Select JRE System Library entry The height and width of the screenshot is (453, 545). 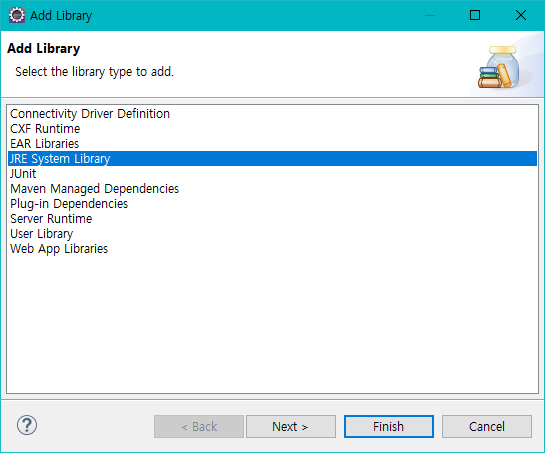(272, 159)
